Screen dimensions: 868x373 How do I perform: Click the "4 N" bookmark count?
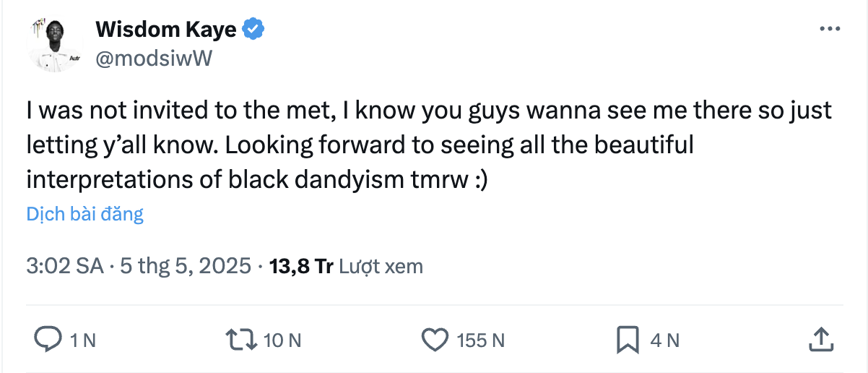coord(664,340)
